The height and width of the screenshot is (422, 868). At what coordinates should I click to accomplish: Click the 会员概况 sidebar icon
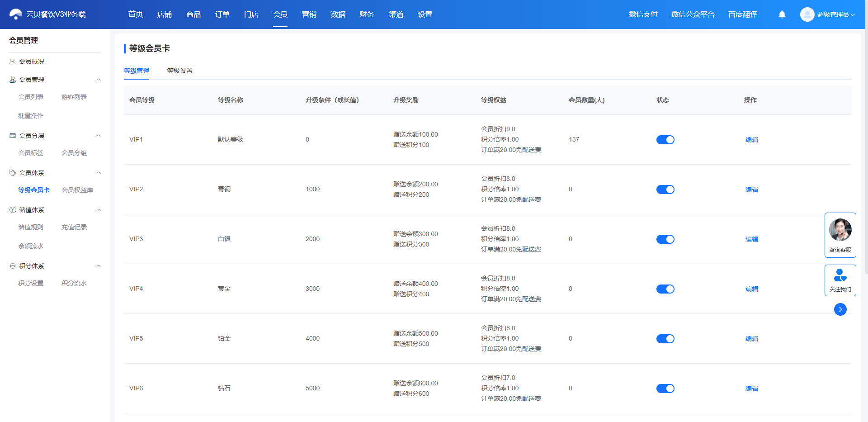(x=13, y=62)
